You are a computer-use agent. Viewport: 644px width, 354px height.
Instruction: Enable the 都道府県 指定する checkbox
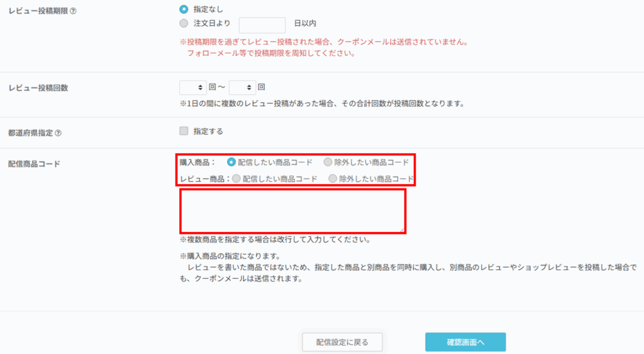[x=184, y=131]
